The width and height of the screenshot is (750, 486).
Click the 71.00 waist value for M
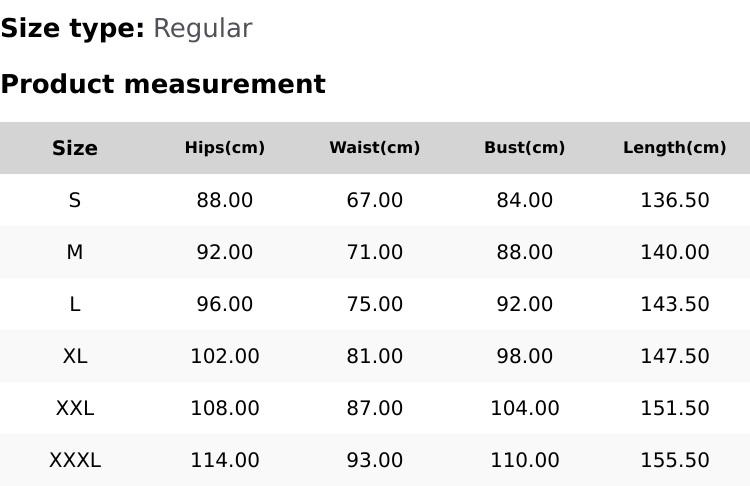click(375, 252)
